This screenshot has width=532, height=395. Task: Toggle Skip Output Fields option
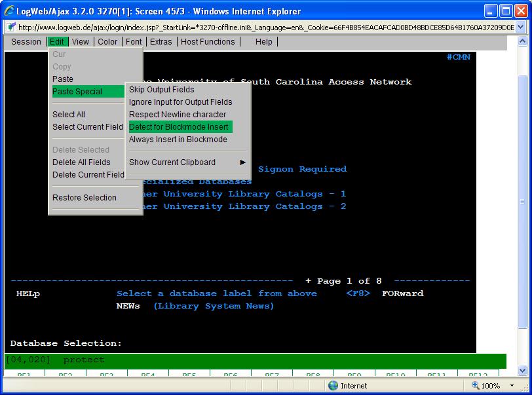161,90
